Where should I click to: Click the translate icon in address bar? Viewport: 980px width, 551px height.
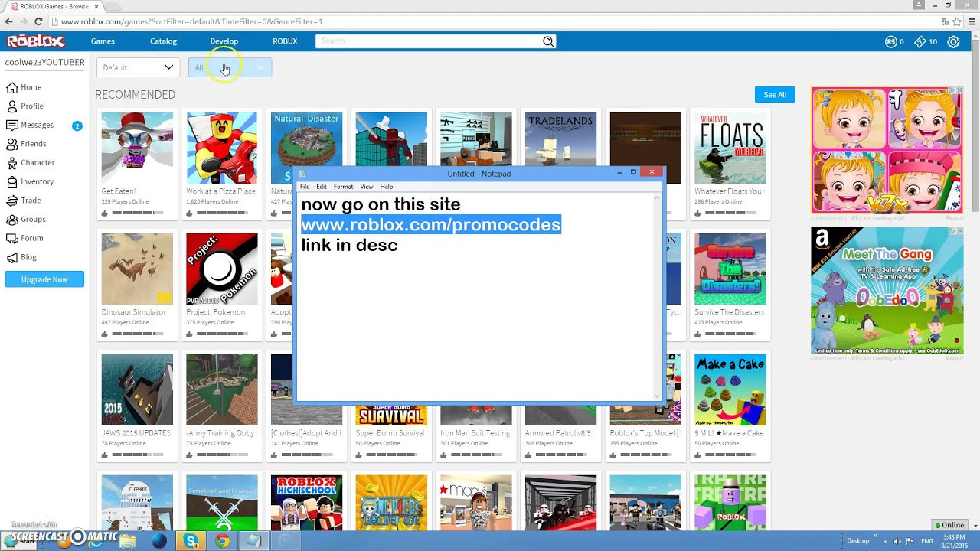pyautogui.click(x=946, y=22)
